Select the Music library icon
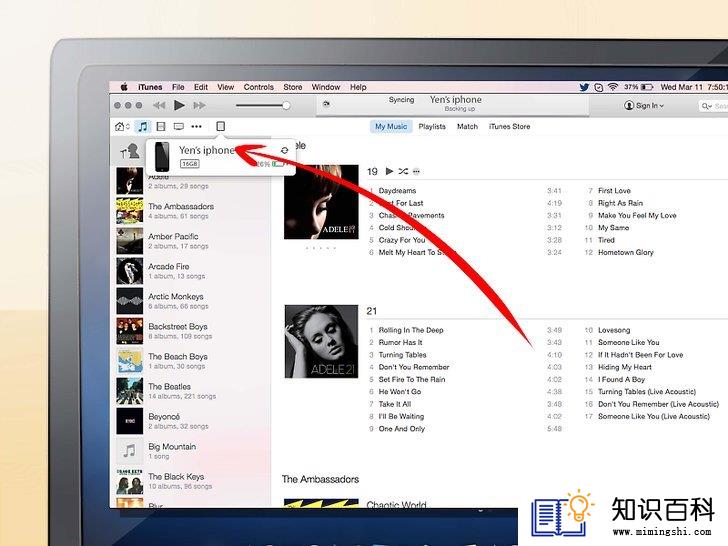The image size is (728, 546). pos(143,126)
